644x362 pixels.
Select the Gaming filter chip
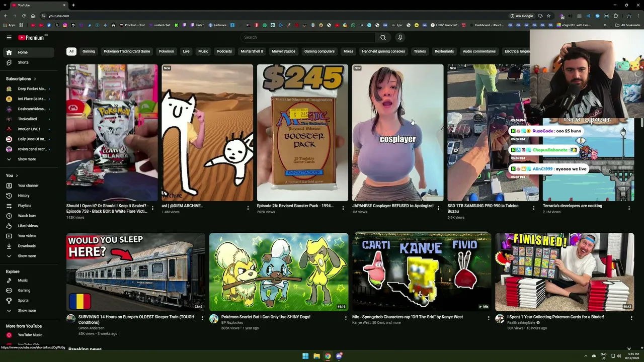tap(89, 51)
